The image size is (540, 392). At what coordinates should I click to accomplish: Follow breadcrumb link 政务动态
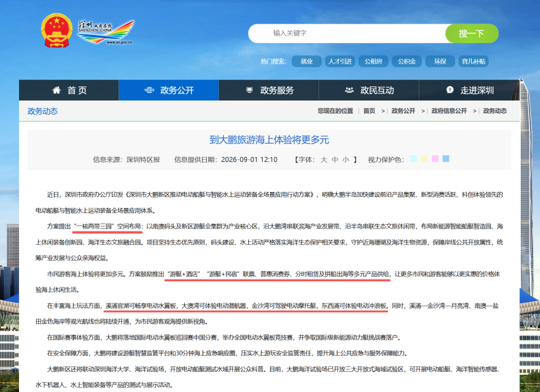click(495, 111)
